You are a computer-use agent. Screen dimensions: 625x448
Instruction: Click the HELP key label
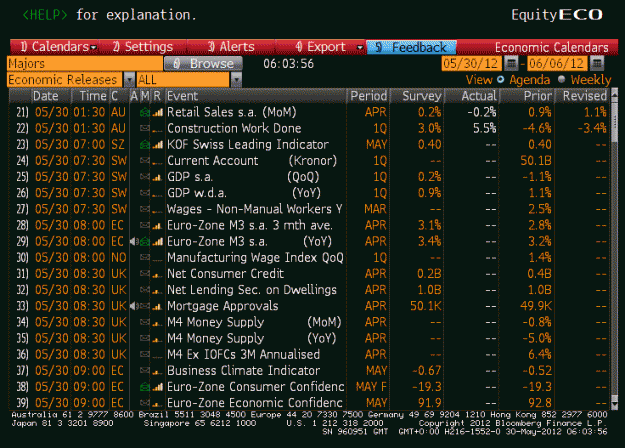point(45,15)
